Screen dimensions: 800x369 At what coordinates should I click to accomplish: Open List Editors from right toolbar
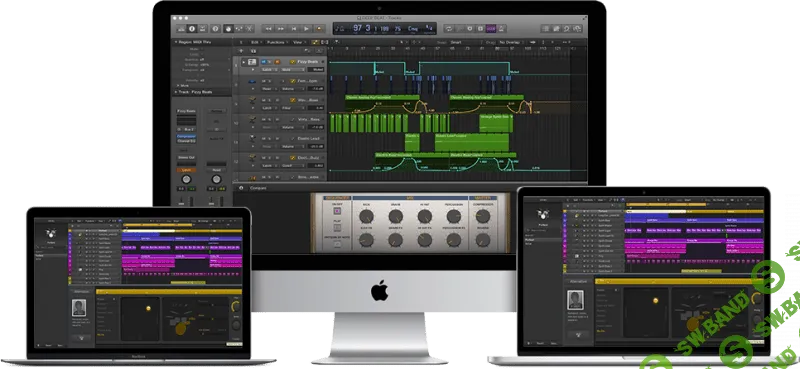point(545,29)
